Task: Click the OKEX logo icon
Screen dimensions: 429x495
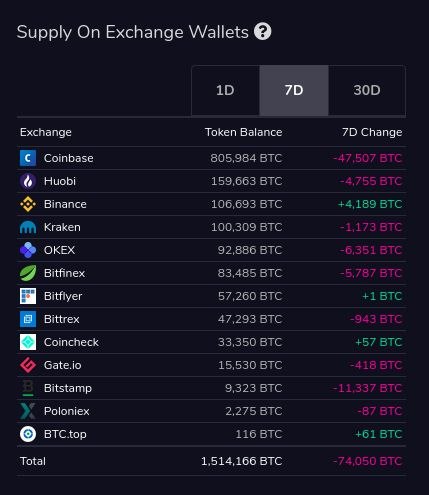Action: tap(28, 250)
